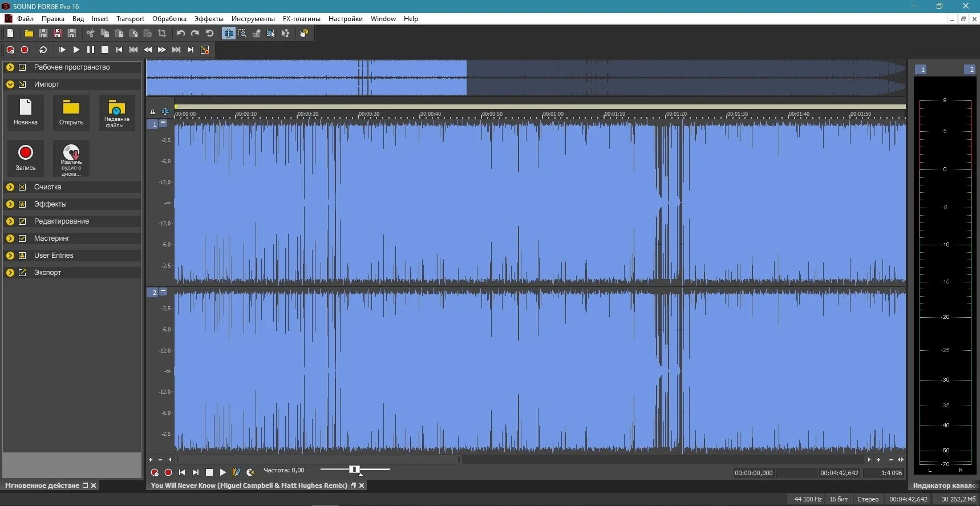Click Stop in the bar under the waveform
The height and width of the screenshot is (506, 980).
click(x=209, y=472)
